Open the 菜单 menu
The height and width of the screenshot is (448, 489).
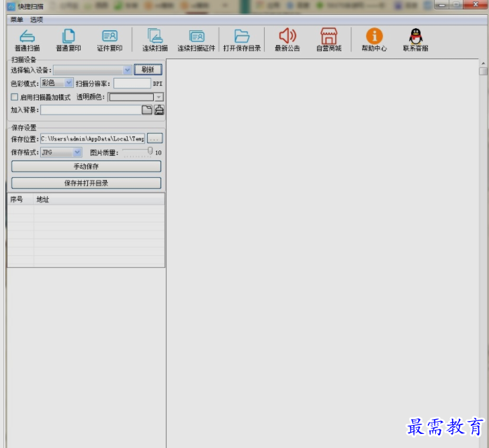click(17, 19)
